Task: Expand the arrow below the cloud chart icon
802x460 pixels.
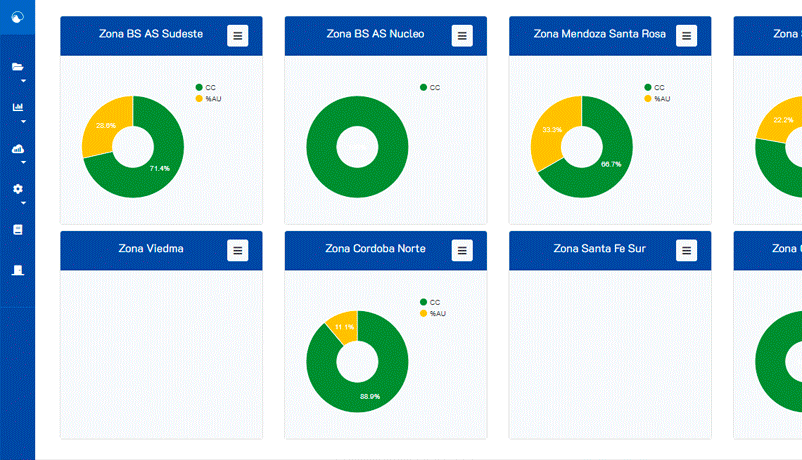Action: point(23,162)
